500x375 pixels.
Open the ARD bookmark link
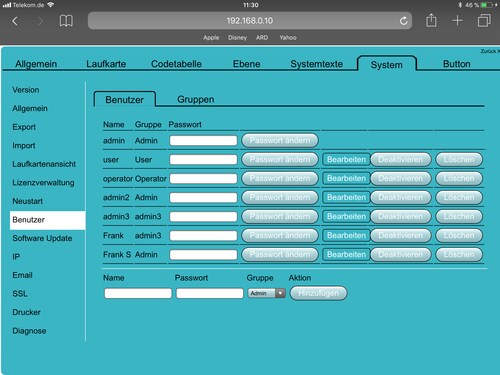[262, 38]
